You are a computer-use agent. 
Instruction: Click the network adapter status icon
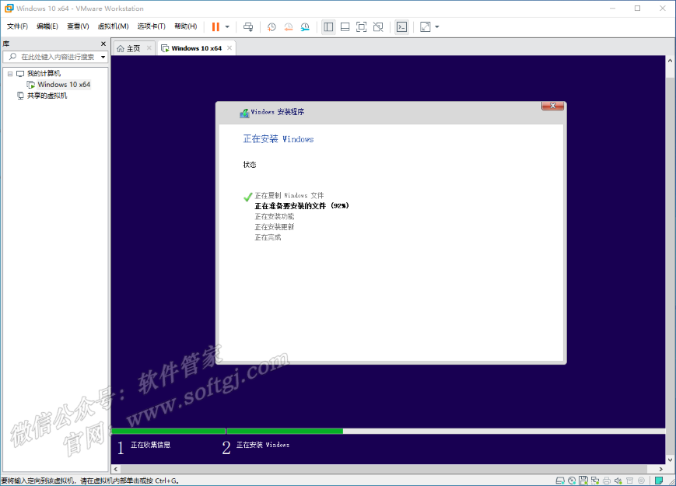(x=595, y=480)
